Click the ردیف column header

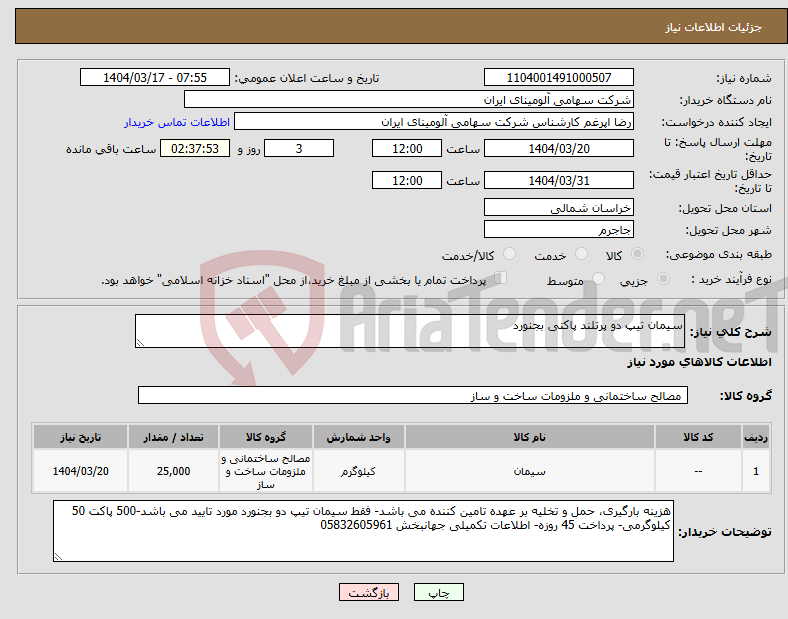756,437
